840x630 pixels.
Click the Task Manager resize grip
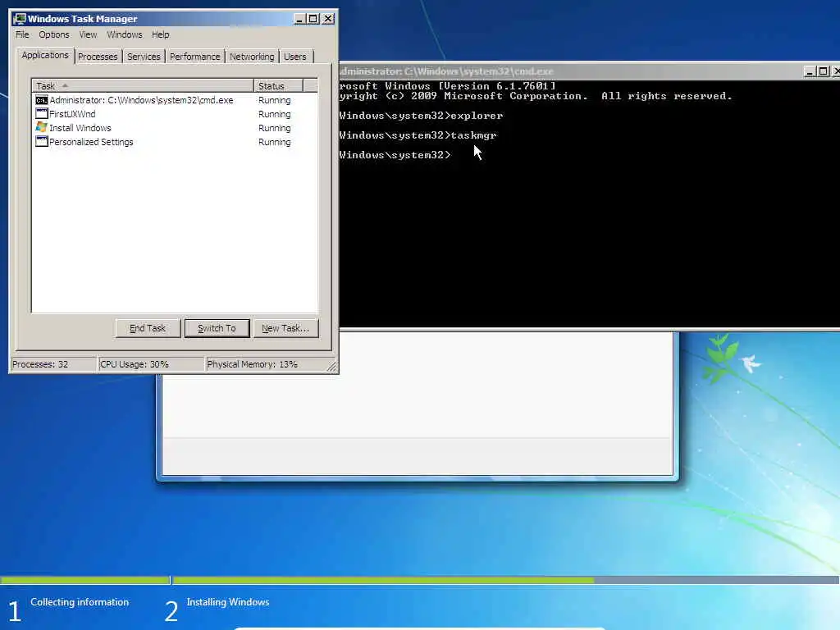(x=331, y=367)
